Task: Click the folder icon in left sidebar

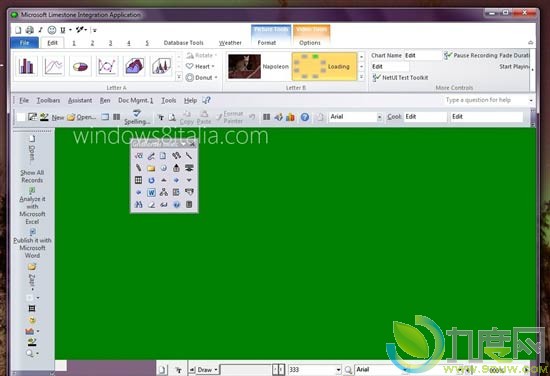Action: pyautogui.click(x=32, y=267)
